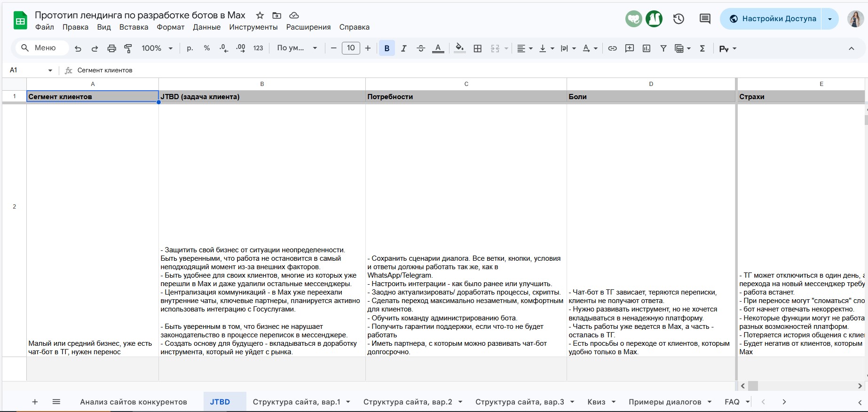The width and height of the screenshot is (868, 412).
Task: Merge cells using the toolbar icon
Action: pyautogui.click(x=495, y=48)
